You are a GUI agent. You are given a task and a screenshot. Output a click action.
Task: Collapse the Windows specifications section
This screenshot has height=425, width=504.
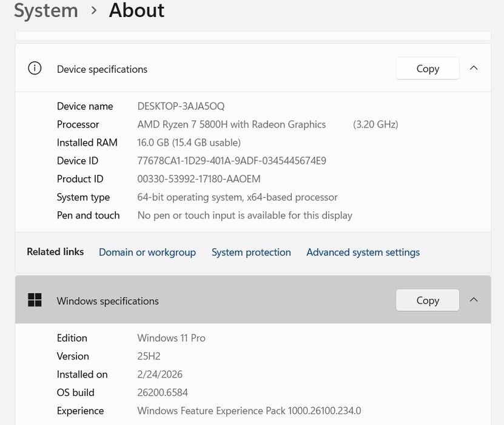tap(474, 299)
